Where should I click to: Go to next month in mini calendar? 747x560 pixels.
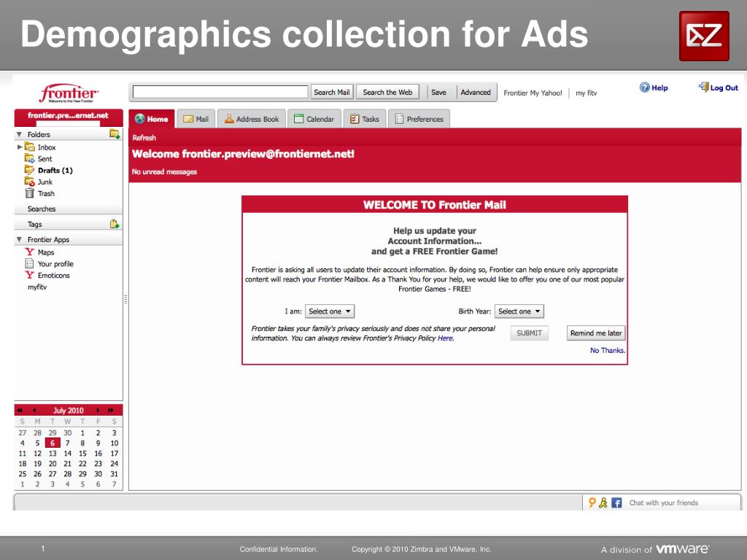pyautogui.click(x=98, y=410)
